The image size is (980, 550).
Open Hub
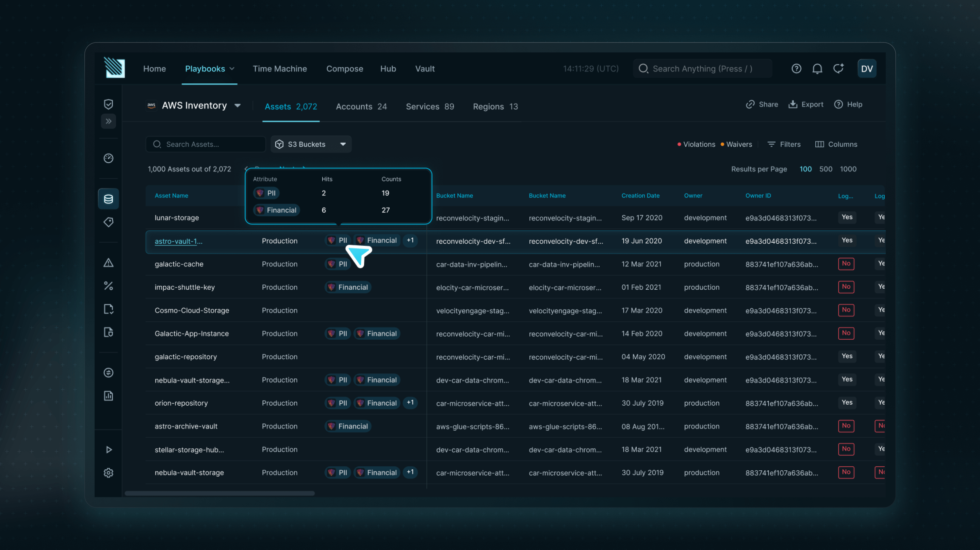(388, 68)
